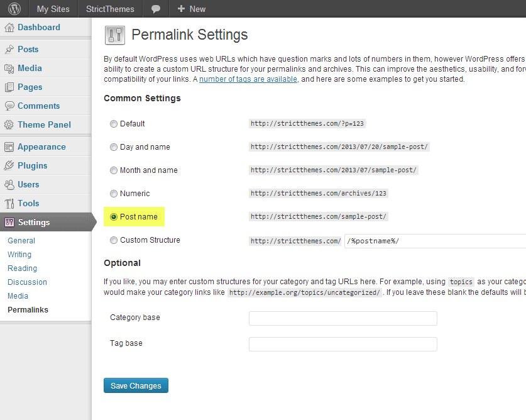Go to General settings submenu
This screenshot has width=526, height=420.
[21, 241]
